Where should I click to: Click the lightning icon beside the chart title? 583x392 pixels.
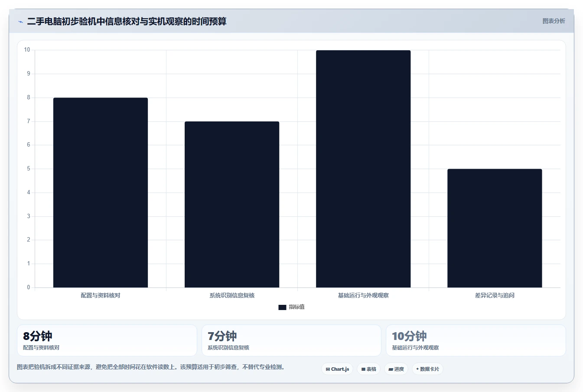(x=20, y=22)
